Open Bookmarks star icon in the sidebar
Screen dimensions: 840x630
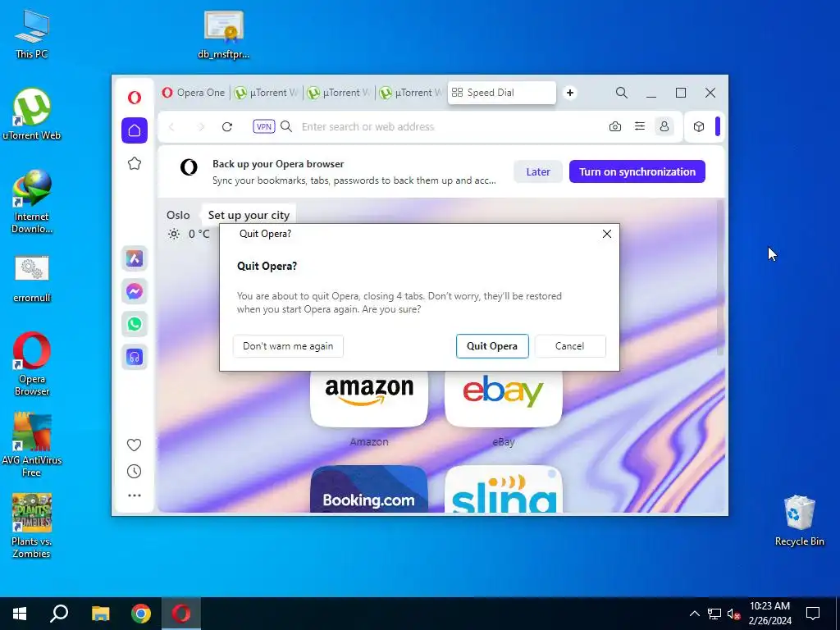(x=135, y=163)
